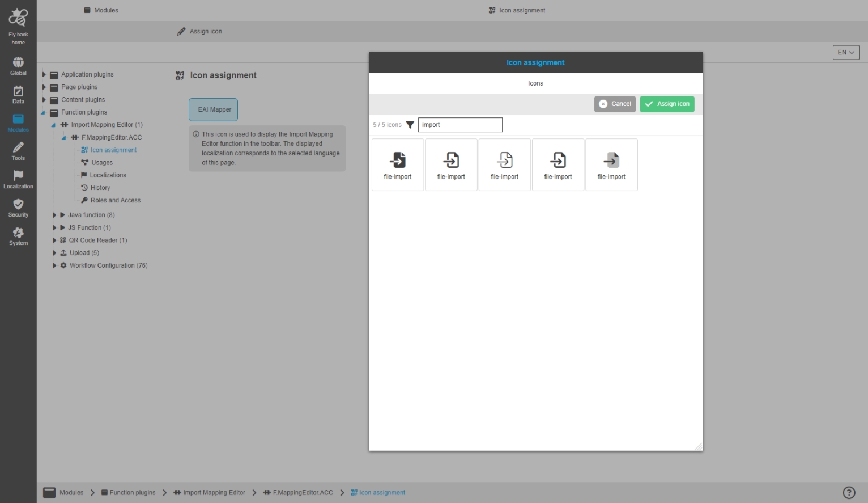Click Icon assignment in the breadcrumb
868x503 pixels.
pyautogui.click(x=378, y=493)
